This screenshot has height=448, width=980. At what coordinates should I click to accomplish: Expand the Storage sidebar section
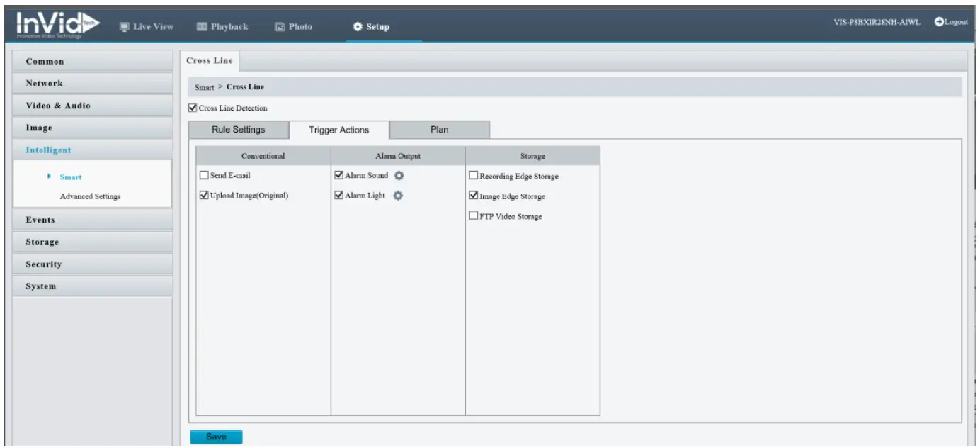(93, 242)
